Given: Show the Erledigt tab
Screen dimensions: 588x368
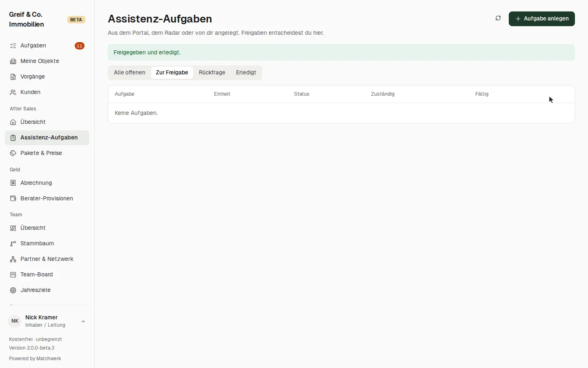Looking at the screenshot, I should pos(246,73).
